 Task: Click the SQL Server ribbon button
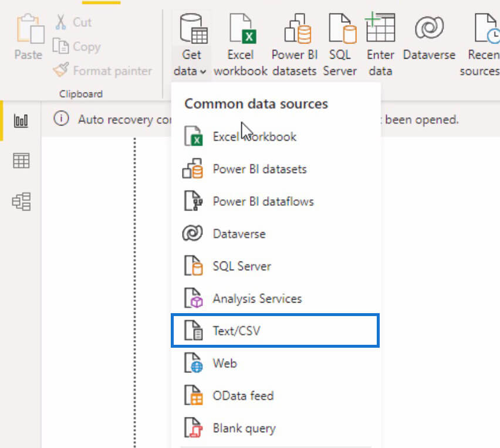[x=340, y=46]
